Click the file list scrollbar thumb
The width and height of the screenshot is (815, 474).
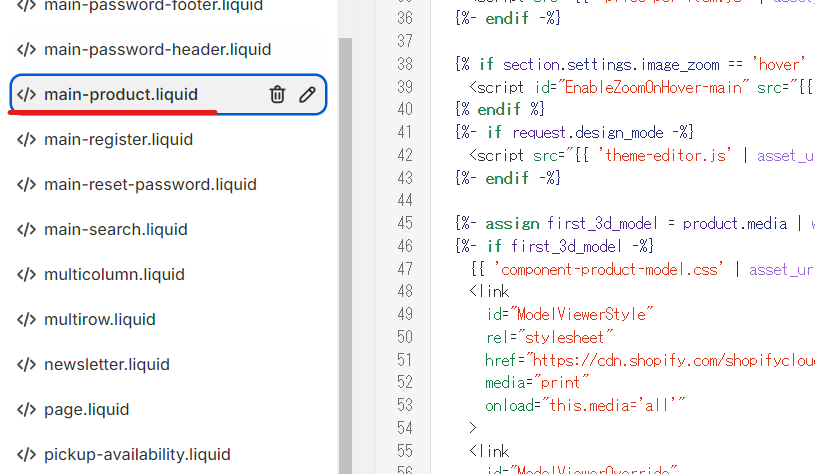(345, 256)
